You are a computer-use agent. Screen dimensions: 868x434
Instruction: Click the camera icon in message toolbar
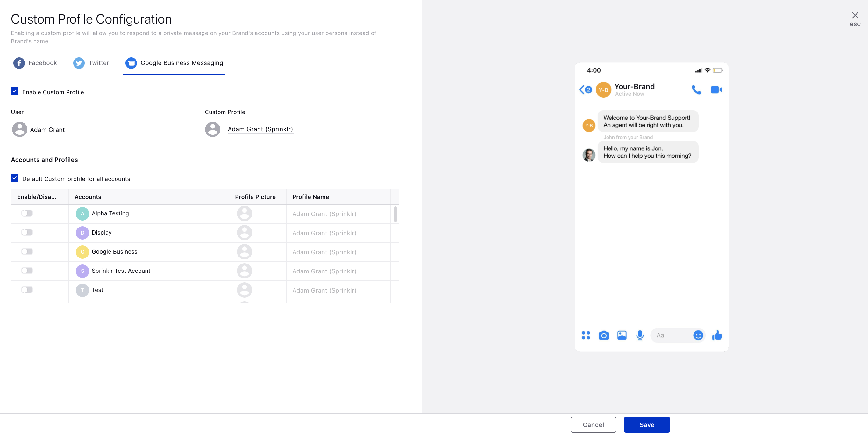tap(604, 335)
